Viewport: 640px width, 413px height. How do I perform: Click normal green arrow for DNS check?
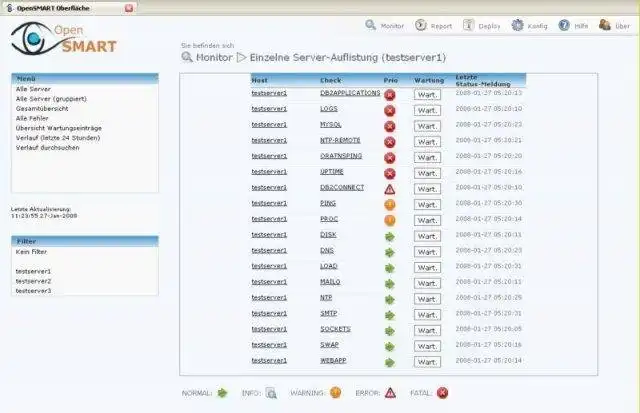click(x=390, y=252)
